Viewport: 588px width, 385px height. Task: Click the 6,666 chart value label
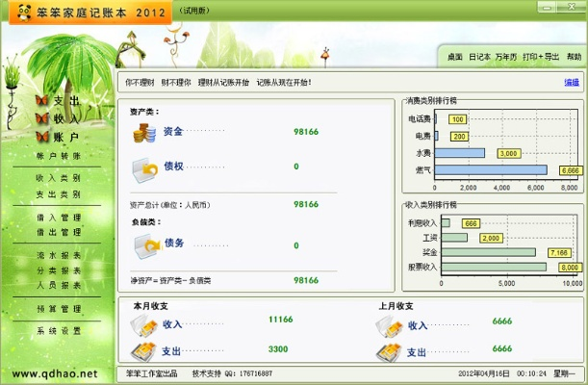click(x=571, y=170)
